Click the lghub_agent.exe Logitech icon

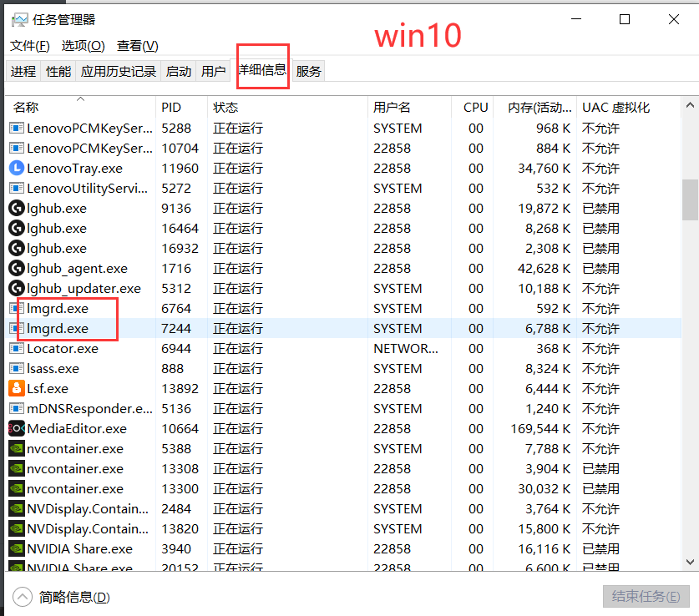coord(17,268)
